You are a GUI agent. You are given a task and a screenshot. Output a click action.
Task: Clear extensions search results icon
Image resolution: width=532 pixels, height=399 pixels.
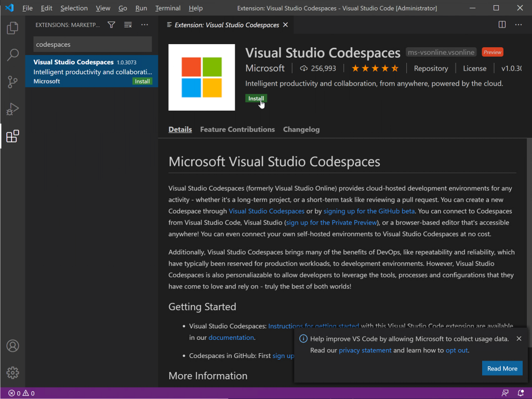[128, 25]
